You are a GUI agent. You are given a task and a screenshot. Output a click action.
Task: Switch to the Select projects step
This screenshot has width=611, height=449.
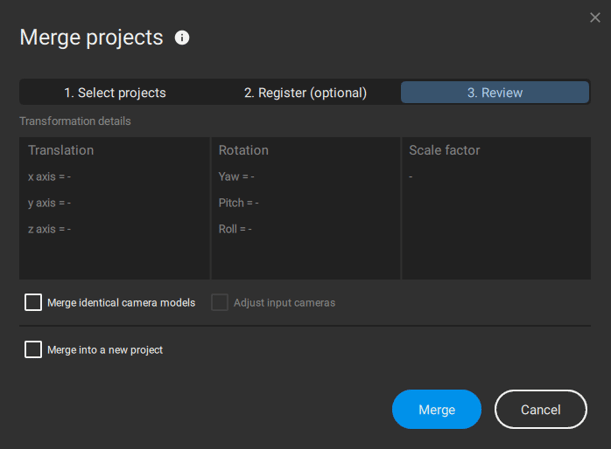coord(115,93)
